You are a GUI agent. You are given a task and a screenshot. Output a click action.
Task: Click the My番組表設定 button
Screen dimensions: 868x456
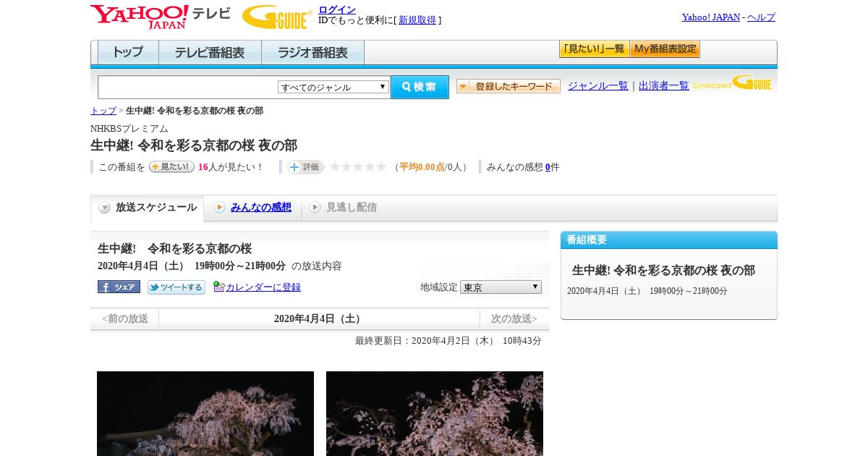point(665,49)
